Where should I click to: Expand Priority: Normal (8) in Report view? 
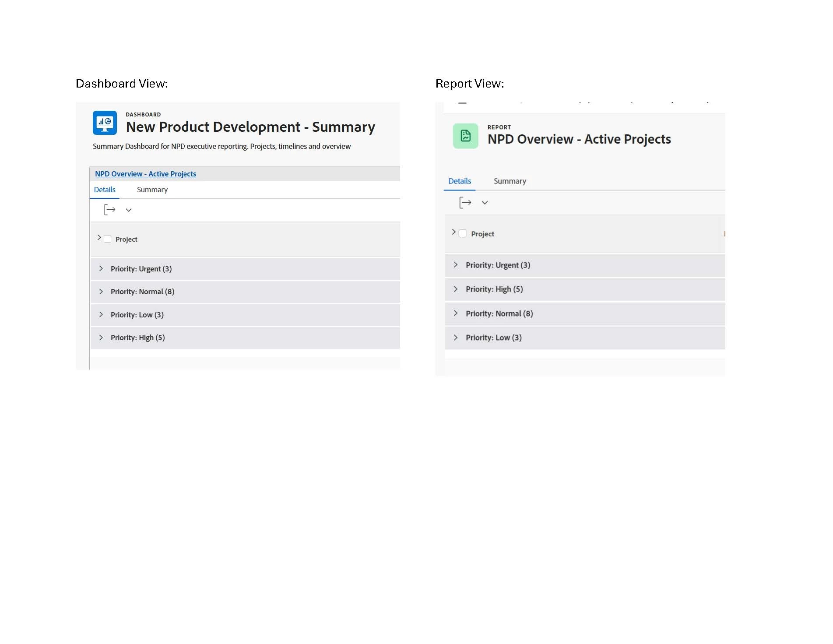(x=456, y=313)
